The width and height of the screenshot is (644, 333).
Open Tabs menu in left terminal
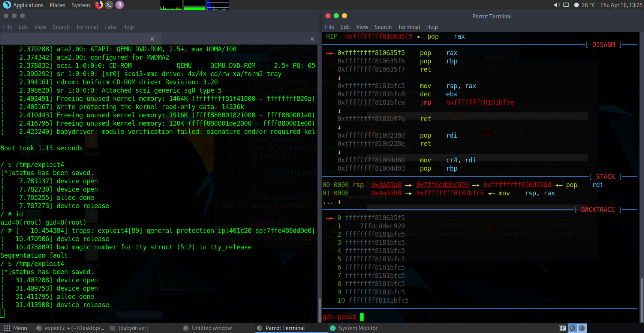pyautogui.click(x=110, y=27)
